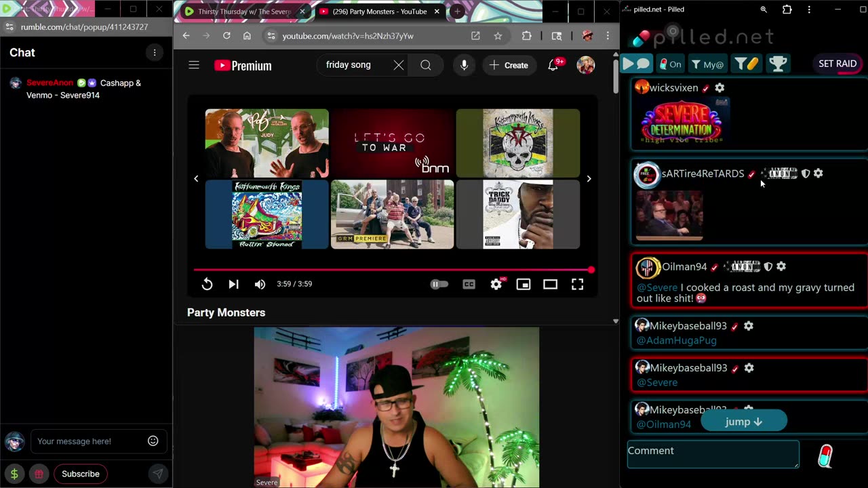The height and width of the screenshot is (488, 868).
Task: Enter fullscreen in the YouTube player
Action: [577, 284]
